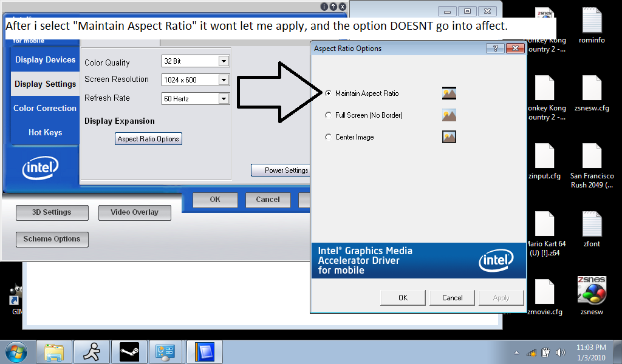Click the Center Image preview icon
This screenshot has width=622, height=364.
point(449,136)
